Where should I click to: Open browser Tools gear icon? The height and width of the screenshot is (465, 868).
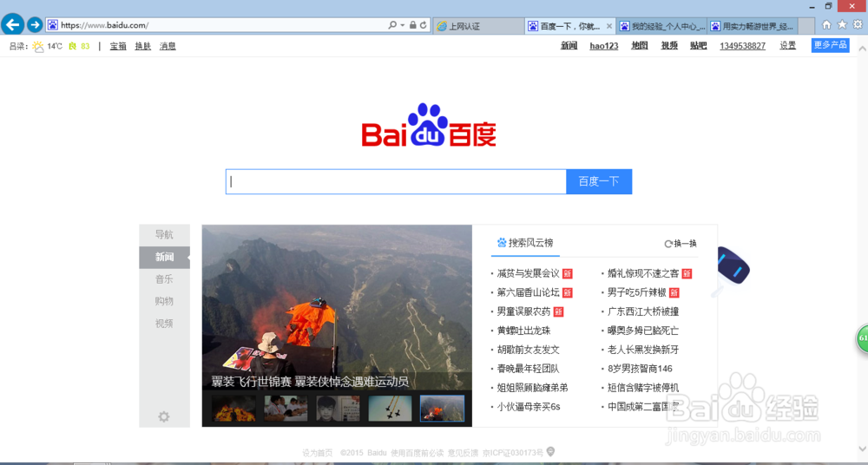pos(858,24)
